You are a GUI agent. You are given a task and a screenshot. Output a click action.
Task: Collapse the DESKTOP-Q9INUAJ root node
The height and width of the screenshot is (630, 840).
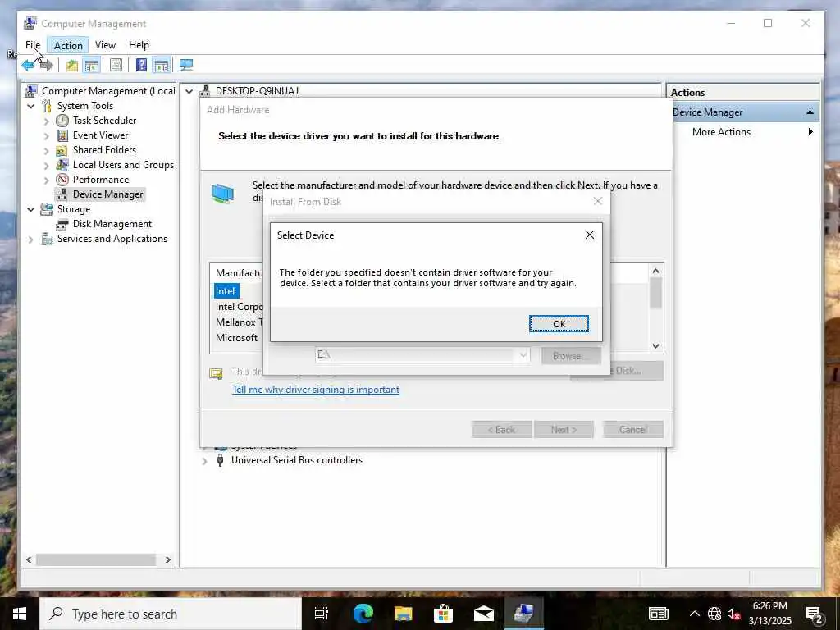[x=189, y=91]
